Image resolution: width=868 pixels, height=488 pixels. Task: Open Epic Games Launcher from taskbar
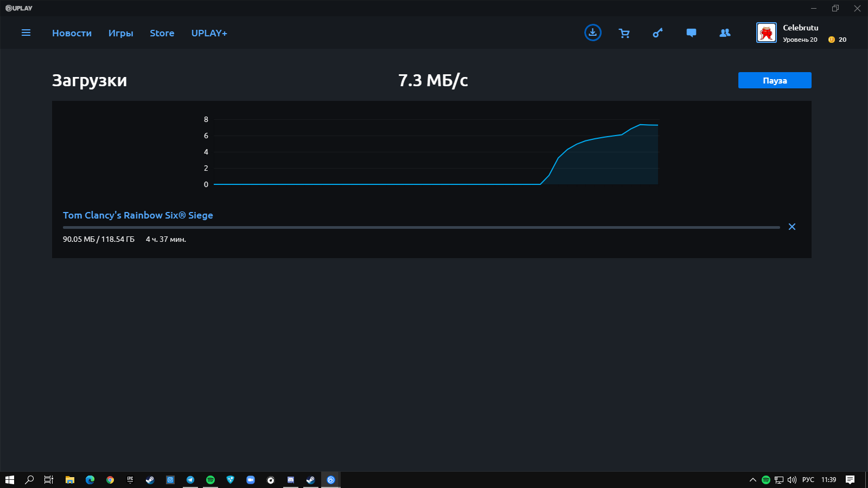130,480
